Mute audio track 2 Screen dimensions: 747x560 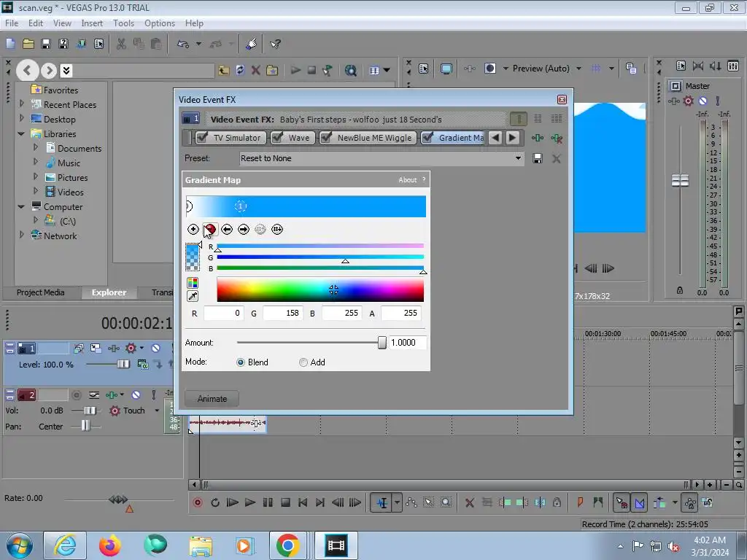coord(136,394)
